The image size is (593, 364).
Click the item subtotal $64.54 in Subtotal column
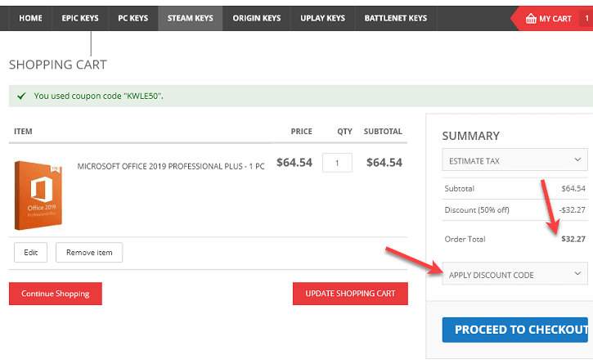[384, 163]
